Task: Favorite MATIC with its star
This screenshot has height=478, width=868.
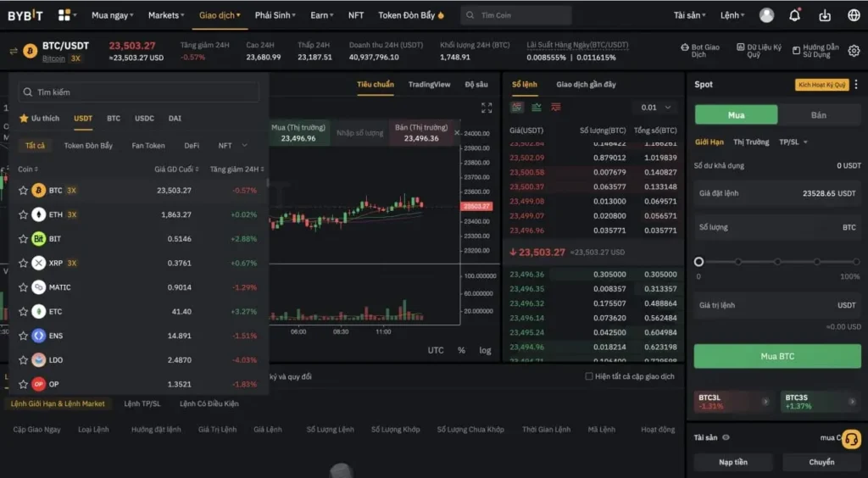Action: 23,287
